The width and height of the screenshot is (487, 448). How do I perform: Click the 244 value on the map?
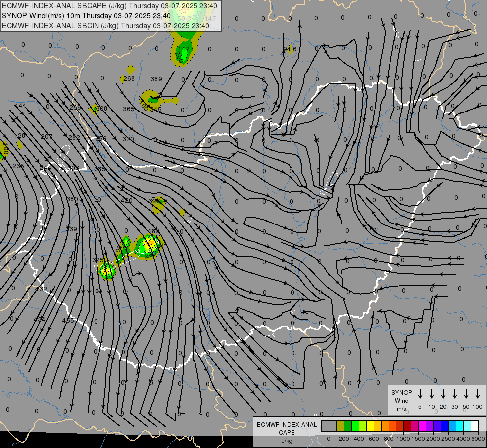tap(46, 168)
